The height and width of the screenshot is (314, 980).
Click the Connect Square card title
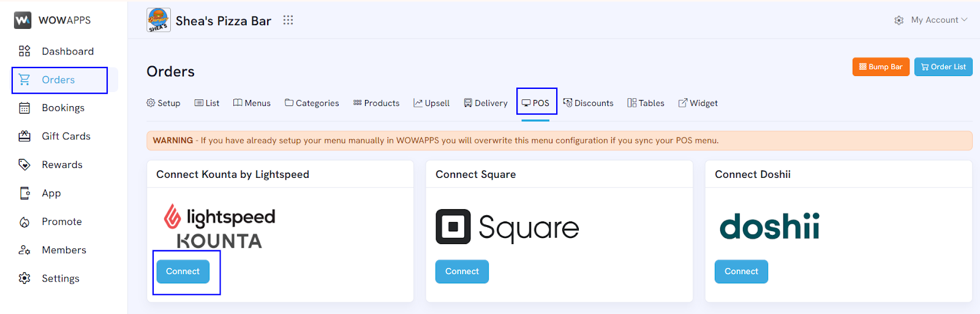click(476, 175)
